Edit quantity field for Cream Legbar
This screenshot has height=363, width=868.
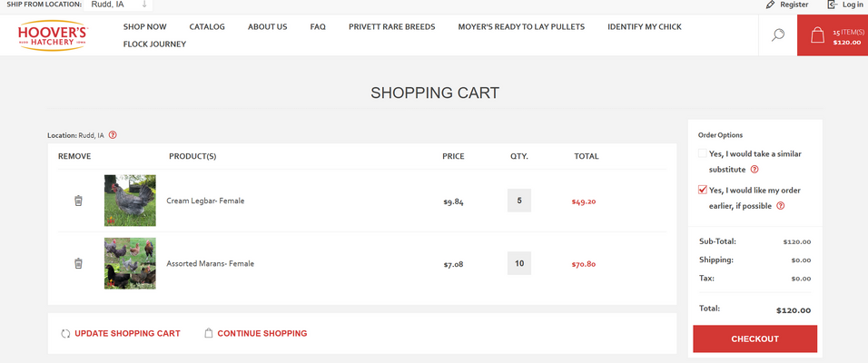(519, 201)
